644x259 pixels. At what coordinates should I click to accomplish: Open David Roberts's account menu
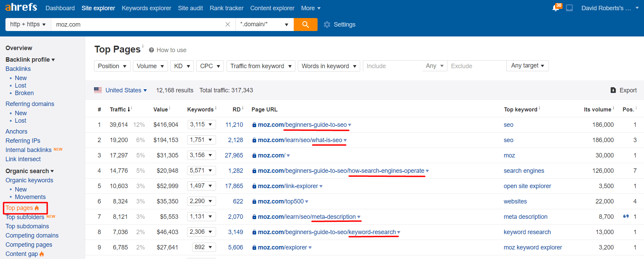[x=610, y=8]
